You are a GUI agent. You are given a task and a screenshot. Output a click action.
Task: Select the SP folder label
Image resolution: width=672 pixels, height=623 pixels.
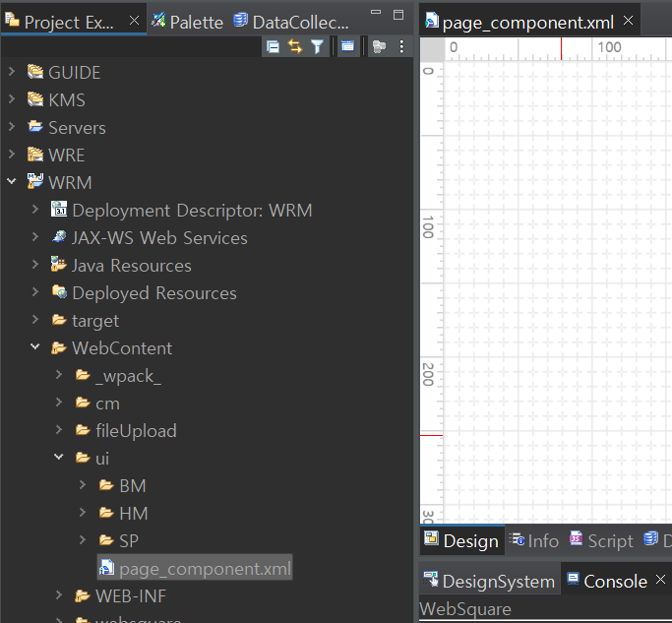tap(129, 540)
